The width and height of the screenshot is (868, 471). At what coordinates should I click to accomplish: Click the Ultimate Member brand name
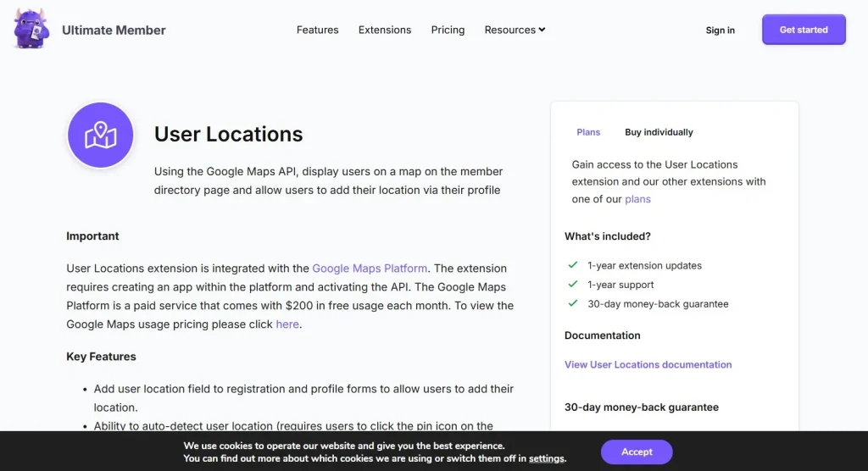(x=114, y=30)
